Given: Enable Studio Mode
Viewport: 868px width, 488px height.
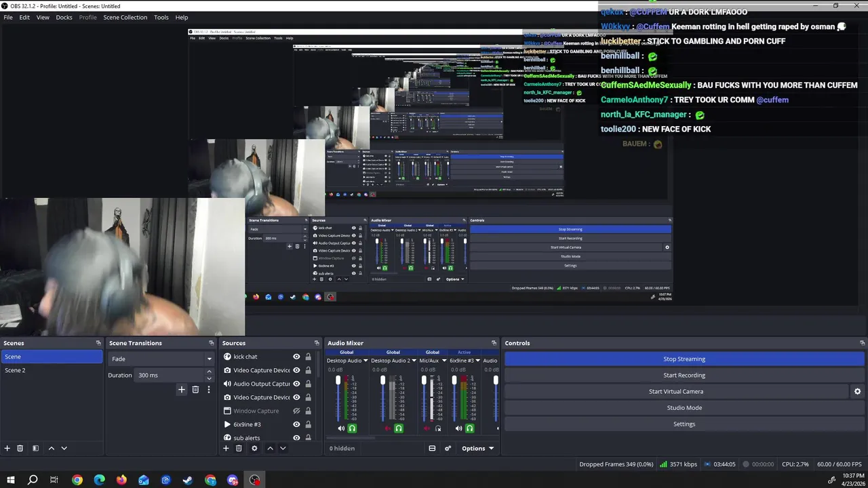Looking at the screenshot, I should (684, 407).
